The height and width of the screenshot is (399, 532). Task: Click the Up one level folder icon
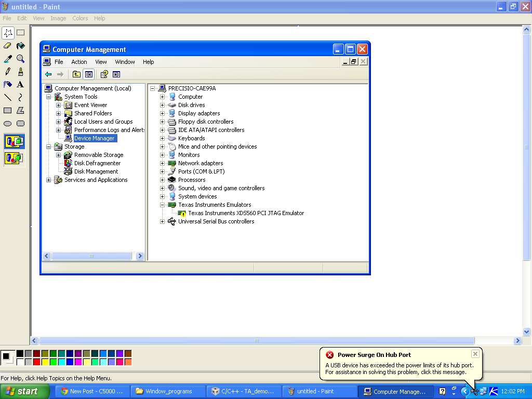pos(77,74)
